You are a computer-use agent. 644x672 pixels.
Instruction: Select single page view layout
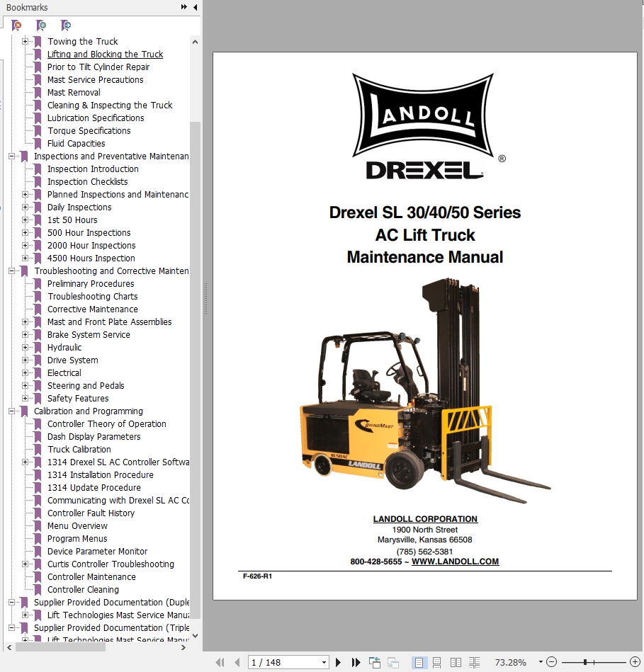tap(419, 663)
